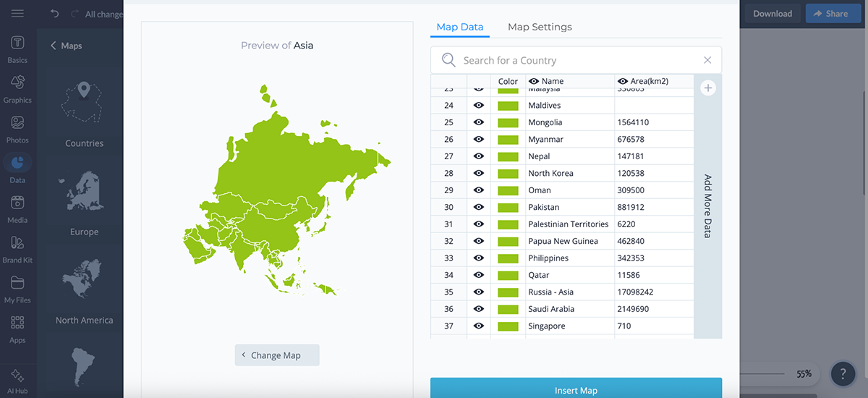Screen dimensions: 868x398
Task: Open the Photos sidebar panel
Action: pyautogui.click(x=17, y=129)
